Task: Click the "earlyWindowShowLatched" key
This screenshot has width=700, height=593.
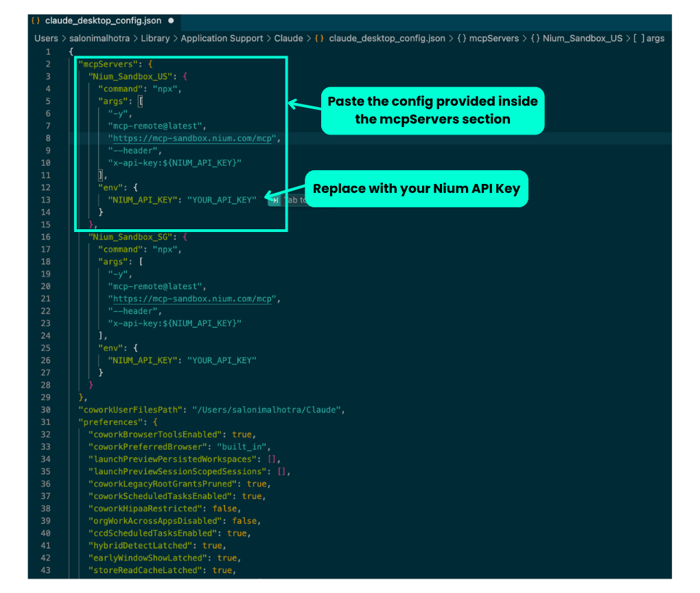Action: pos(148,558)
